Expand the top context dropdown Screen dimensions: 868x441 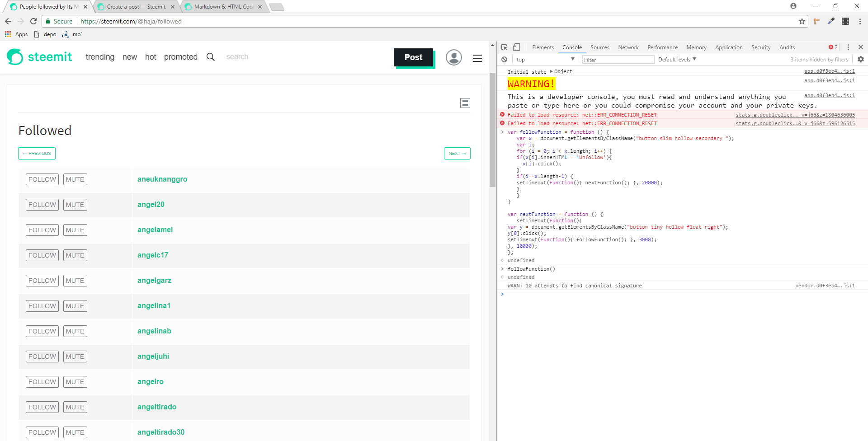click(x=545, y=60)
